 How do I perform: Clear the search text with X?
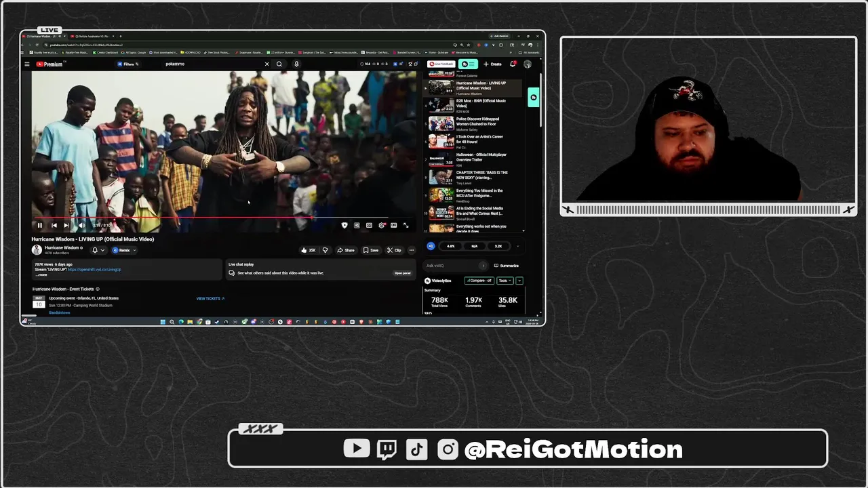click(x=267, y=64)
